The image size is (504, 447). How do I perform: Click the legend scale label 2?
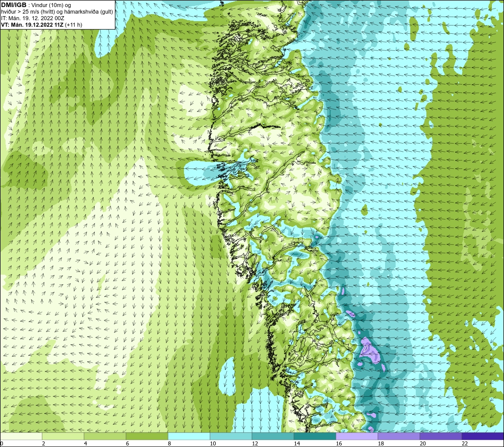coord(43,443)
